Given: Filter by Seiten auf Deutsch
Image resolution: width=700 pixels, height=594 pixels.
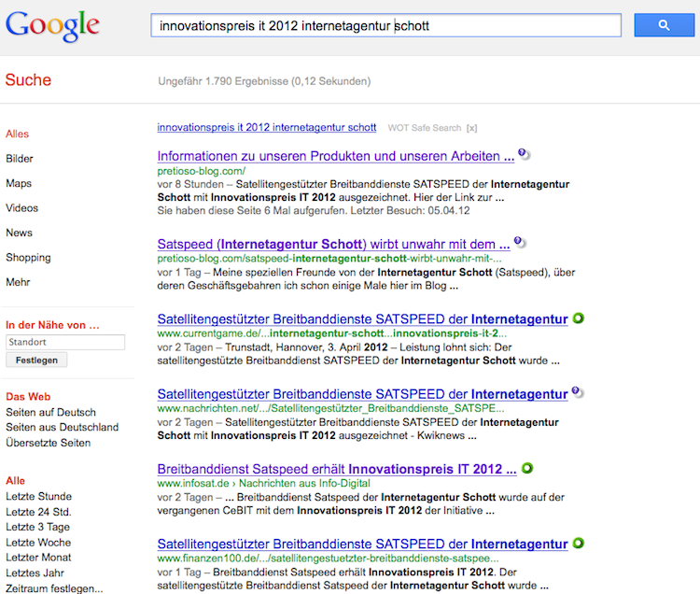Looking at the screenshot, I should pos(51,412).
